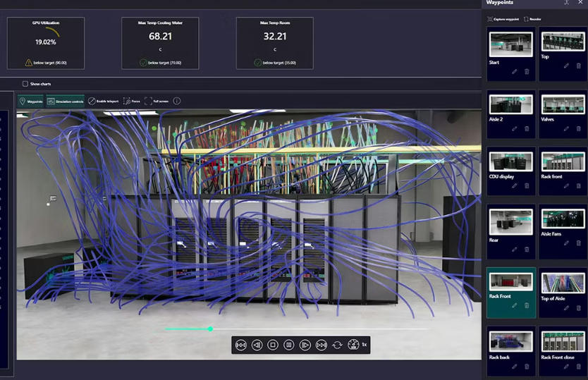Edit the Rack front waypoint
588x380 pixels.
[566, 186]
